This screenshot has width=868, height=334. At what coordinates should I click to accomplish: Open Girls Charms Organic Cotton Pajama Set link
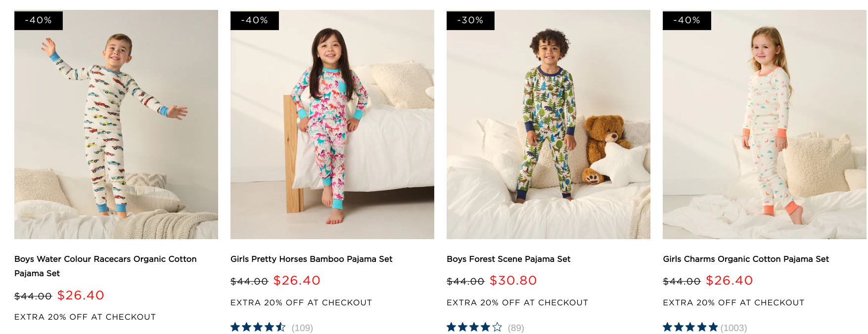[746, 259]
